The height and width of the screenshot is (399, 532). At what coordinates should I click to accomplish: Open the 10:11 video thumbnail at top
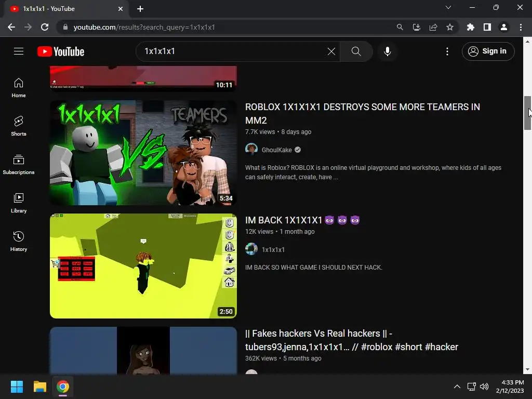tap(143, 79)
